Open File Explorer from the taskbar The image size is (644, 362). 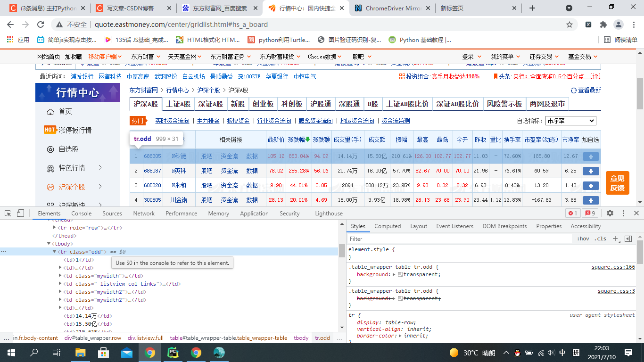(80, 353)
